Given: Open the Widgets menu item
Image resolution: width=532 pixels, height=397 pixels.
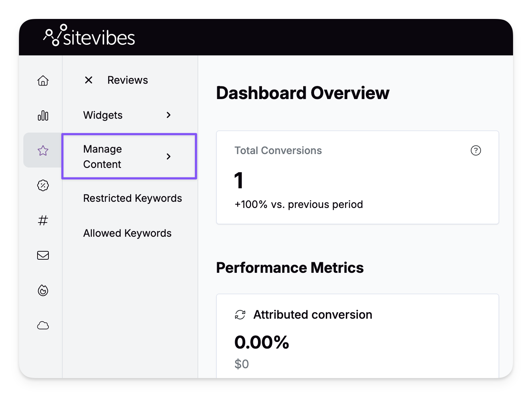Looking at the screenshot, I should pyautogui.click(x=103, y=115).
